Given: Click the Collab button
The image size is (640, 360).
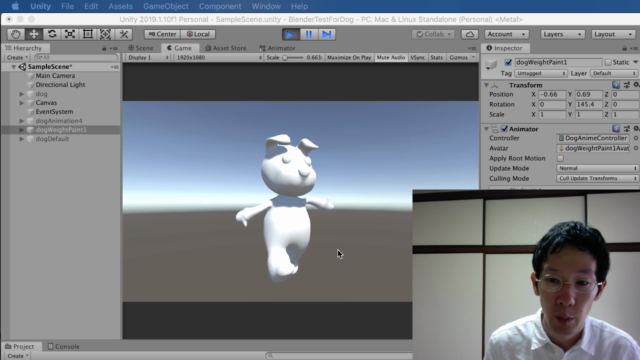Looking at the screenshot, I should pyautogui.click(x=433, y=34).
